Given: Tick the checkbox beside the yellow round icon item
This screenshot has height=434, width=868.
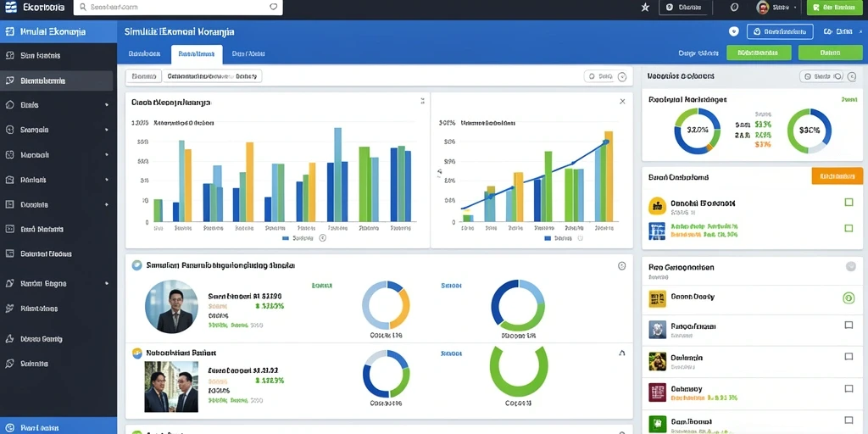Looking at the screenshot, I should tap(849, 203).
